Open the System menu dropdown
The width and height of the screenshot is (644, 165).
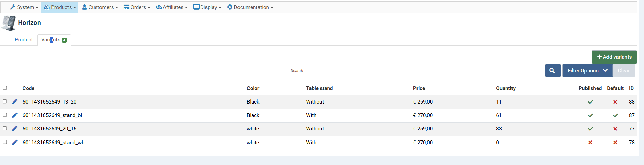tap(24, 7)
